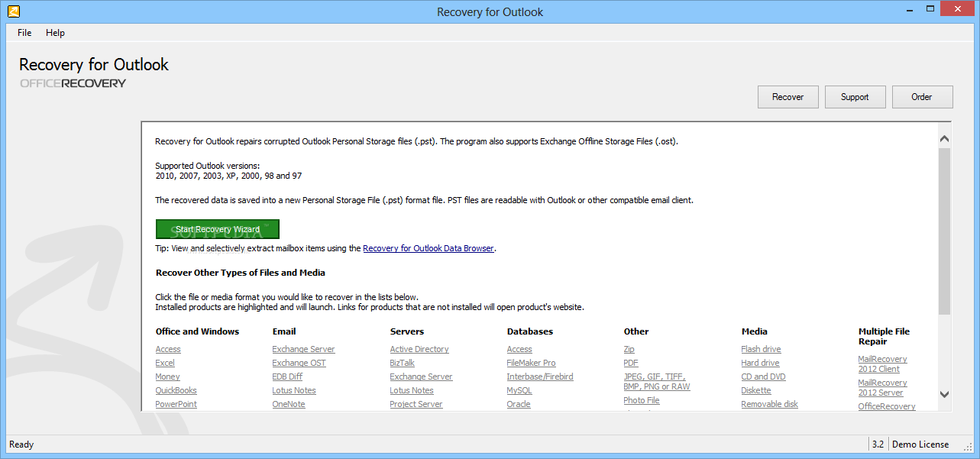The height and width of the screenshot is (459, 980).
Task: Open MailRecovery 2012 Client link
Action: 882,364
